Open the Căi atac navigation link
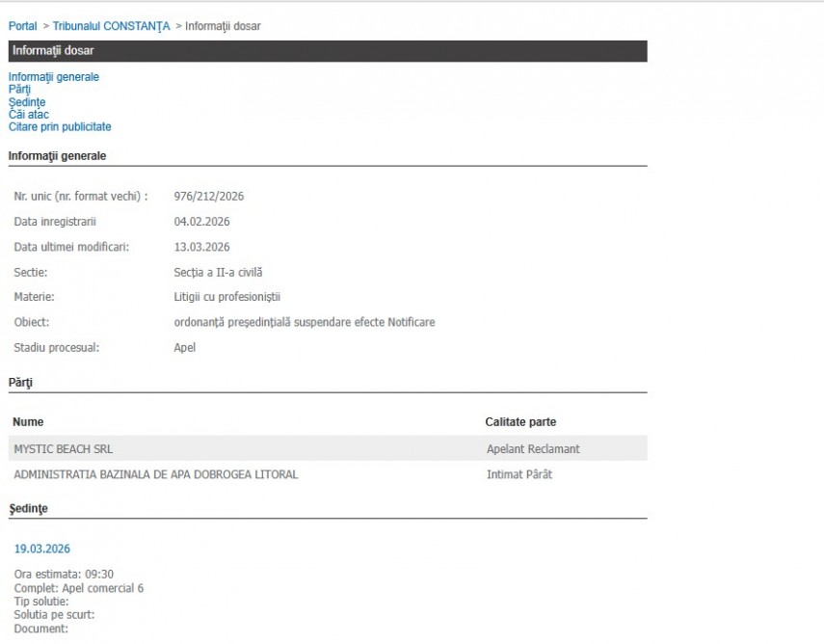This screenshot has width=824, height=644. point(29,115)
